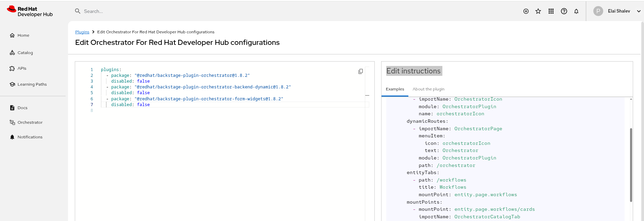Open the help question mark icon
The width and height of the screenshot is (644, 221).
click(564, 11)
